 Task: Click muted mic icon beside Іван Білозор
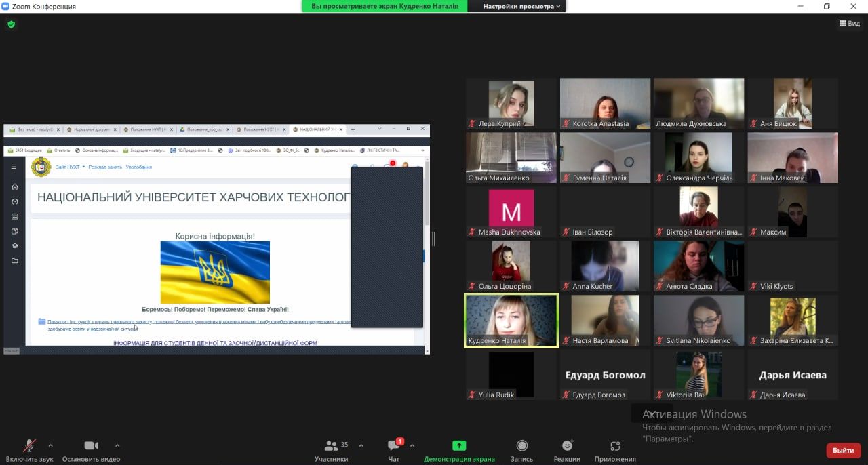566,232
